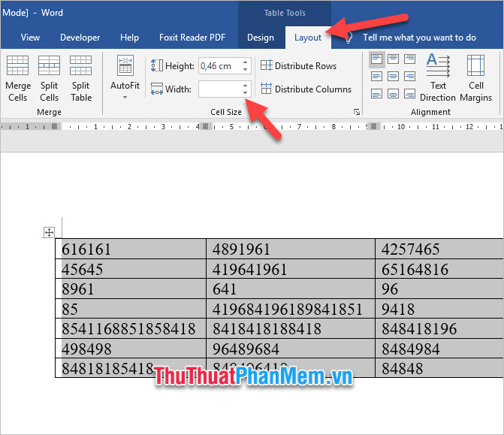This screenshot has width=504, height=435.
Task: Click cell containing 45645
Action: click(131, 269)
